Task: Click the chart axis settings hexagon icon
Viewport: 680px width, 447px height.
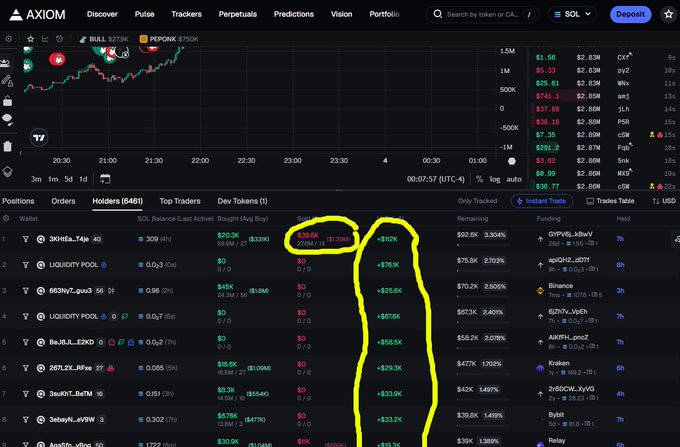Action: point(512,161)
